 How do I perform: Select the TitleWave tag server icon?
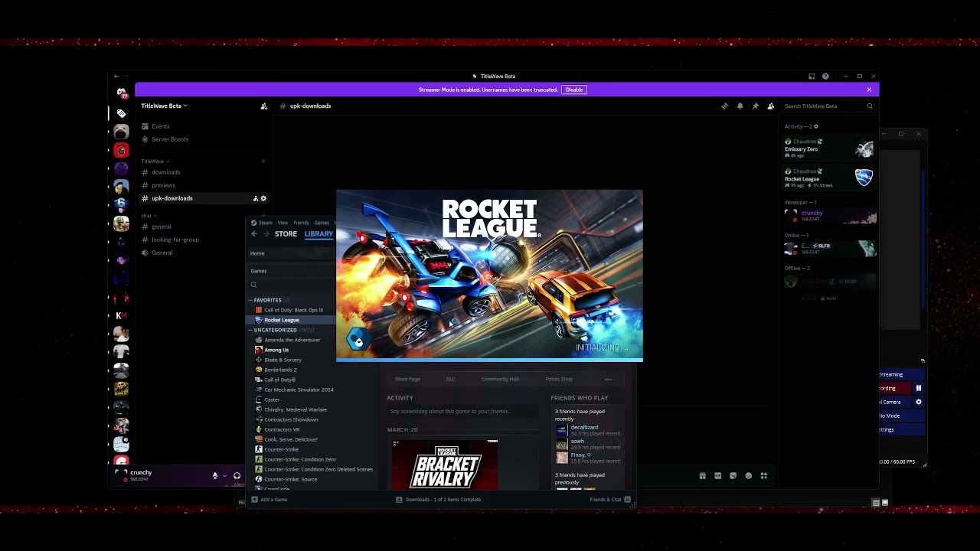point(122,113)
